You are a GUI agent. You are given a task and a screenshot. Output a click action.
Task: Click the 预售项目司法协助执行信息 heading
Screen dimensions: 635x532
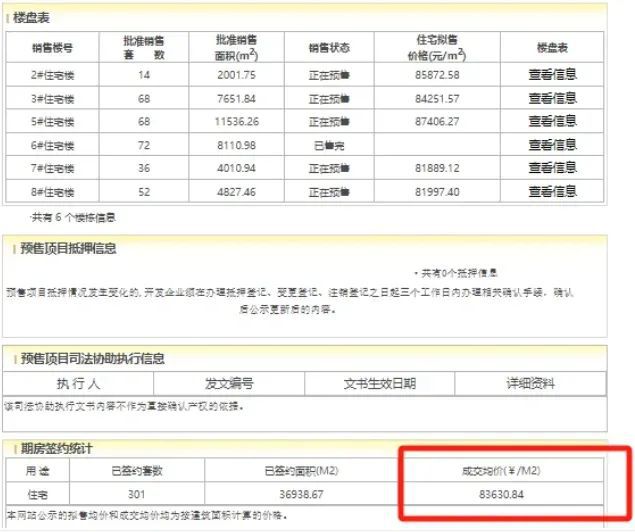pyautogui.click(x=92, y=358)
